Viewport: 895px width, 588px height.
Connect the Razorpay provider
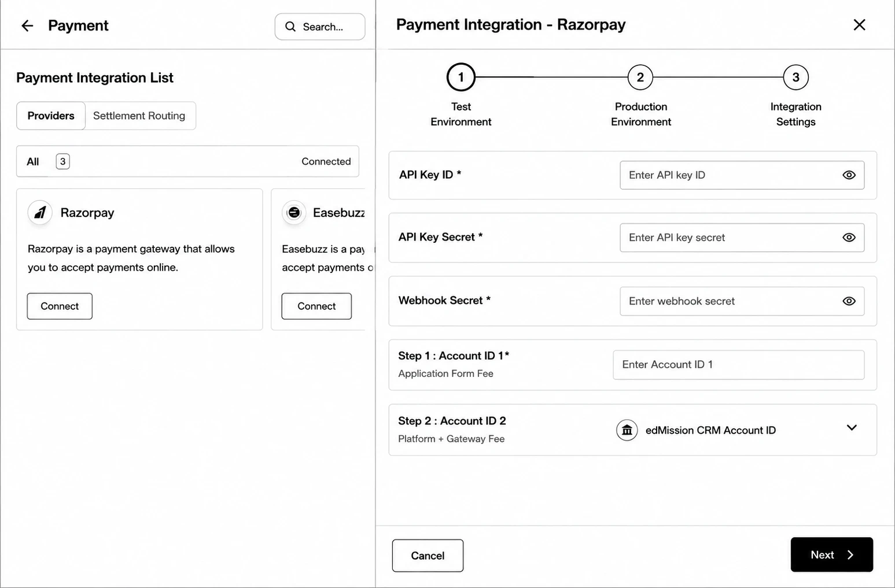[60, 306]
